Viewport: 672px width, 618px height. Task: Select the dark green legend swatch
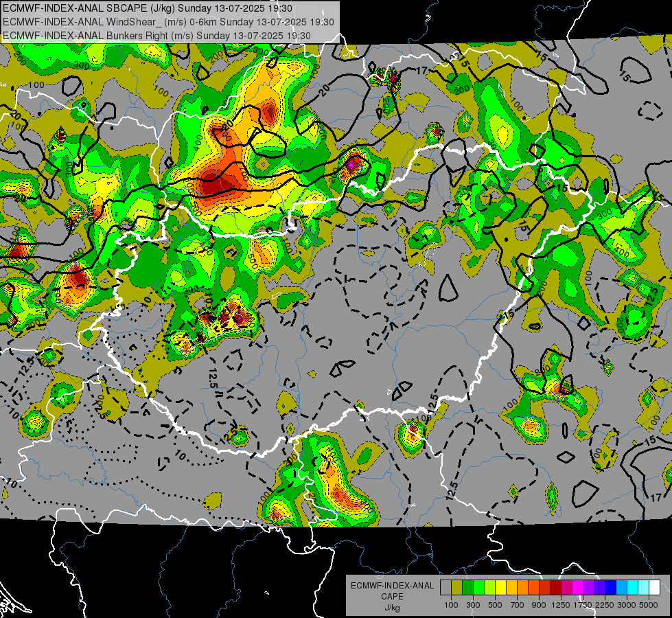point(467,588)
